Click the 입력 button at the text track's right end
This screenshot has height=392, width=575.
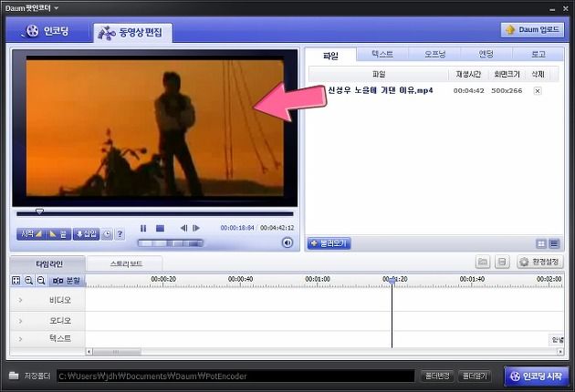557,340
